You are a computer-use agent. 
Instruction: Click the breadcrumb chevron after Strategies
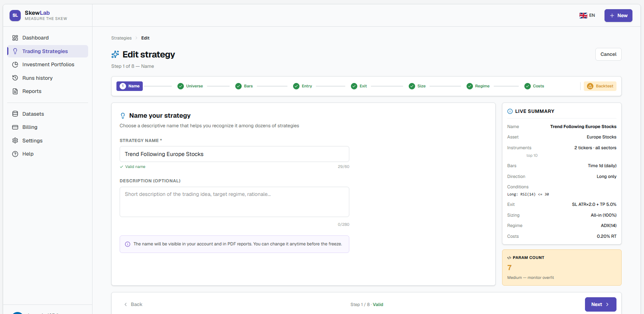coord(136,38)
